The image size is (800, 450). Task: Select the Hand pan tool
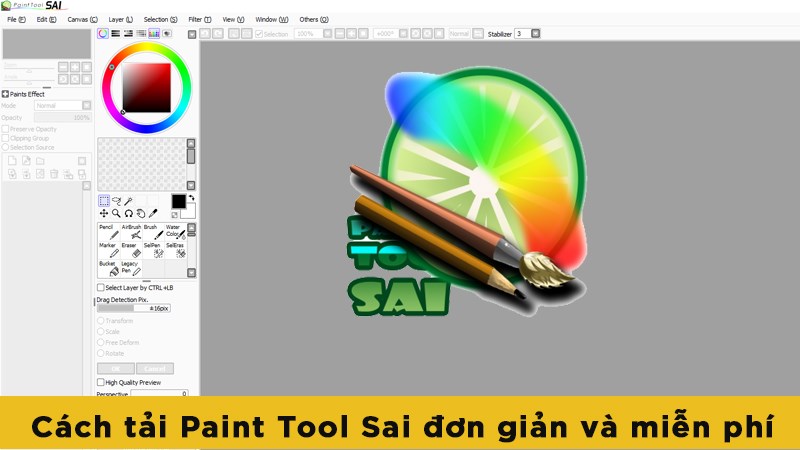[x=141, y=213]
